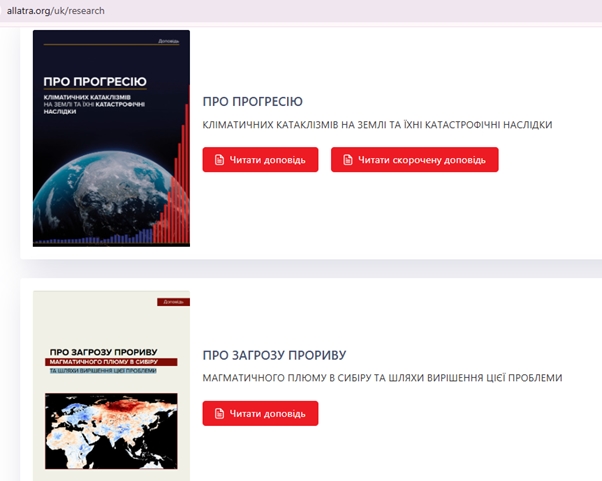Click the ПРО ПРОГРЕСІЮ heading text
The height and width of the screenshot is (481, 602).
click(x=252, y=102)
